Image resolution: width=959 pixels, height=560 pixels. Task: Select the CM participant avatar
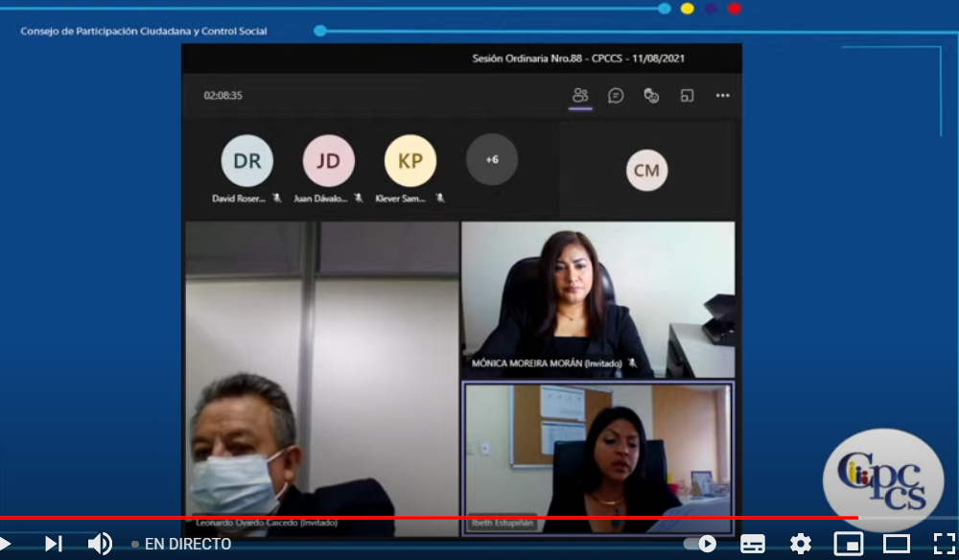pyautogui.click(x=646, y=171)
